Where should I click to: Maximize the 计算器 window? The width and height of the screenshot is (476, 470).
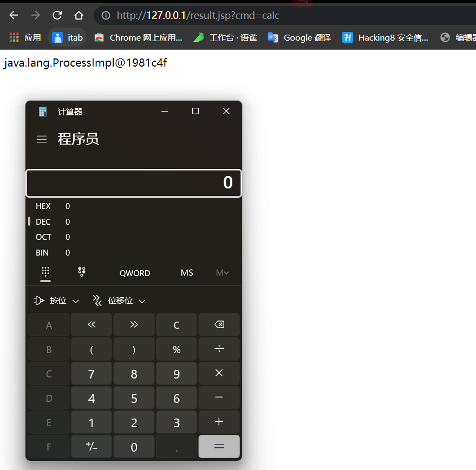pyautogui.click(x=195, y=111)
